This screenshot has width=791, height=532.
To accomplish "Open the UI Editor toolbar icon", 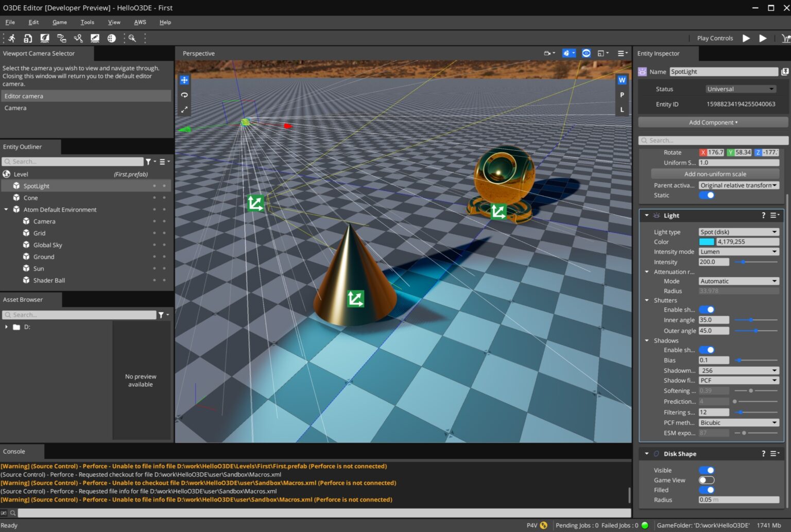I will [95, 38].
